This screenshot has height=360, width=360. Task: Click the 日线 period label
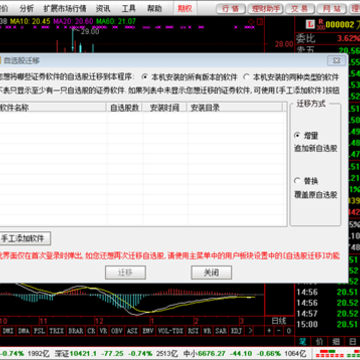[279, 321]
